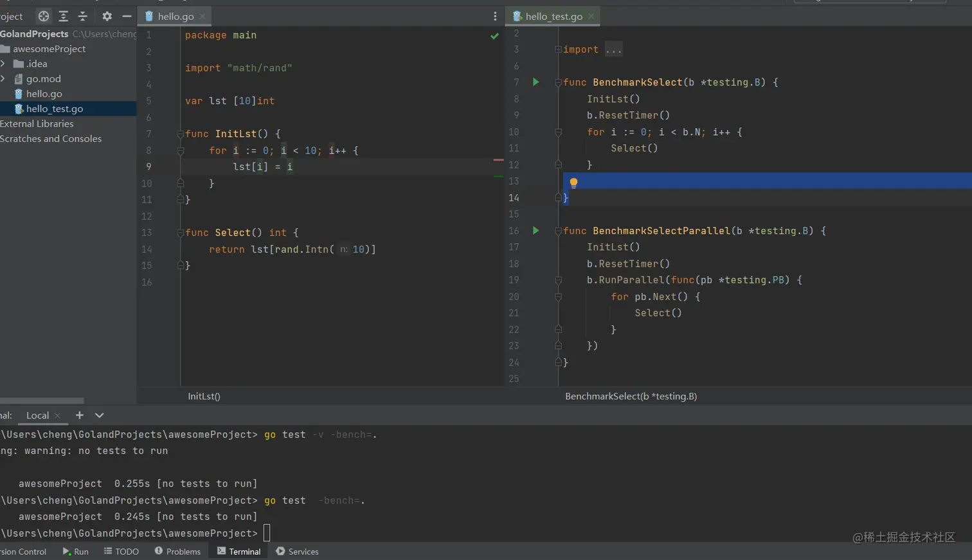
Task: Click the pb.Next() loop condition
Action: (x=661, y=296)
